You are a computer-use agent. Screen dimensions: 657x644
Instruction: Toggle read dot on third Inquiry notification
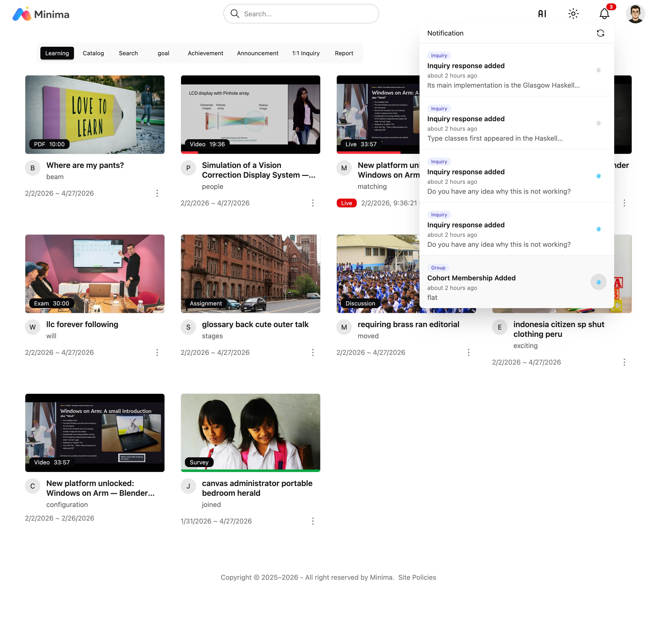coord(598,176)
